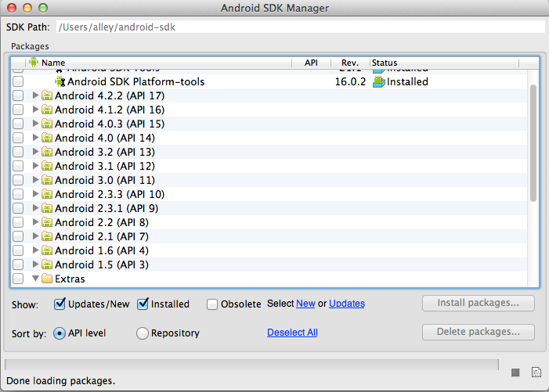Viewport: 549px width, 392px height.
Task: Click the SDK Path field
Action: [x=301, y=27]
